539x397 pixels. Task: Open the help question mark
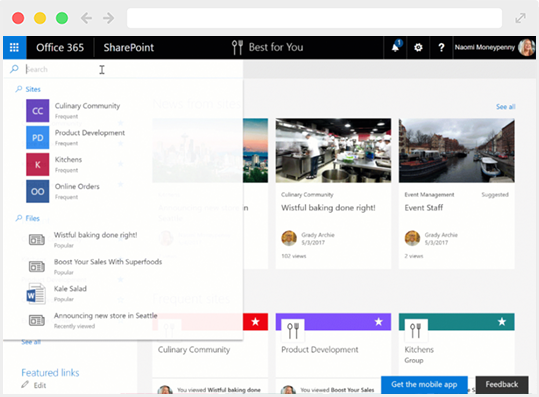[x=441, y=47]
